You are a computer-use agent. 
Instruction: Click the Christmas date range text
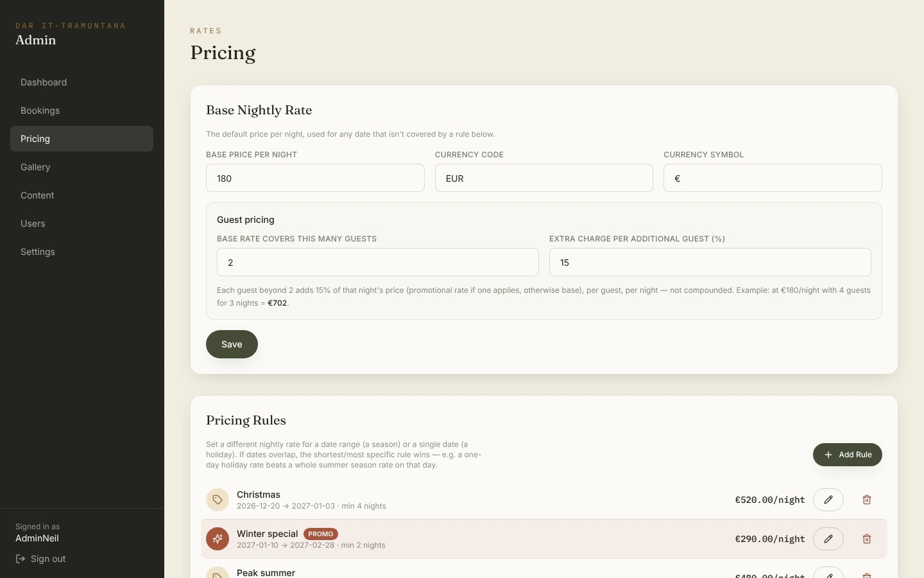point(286,506)
